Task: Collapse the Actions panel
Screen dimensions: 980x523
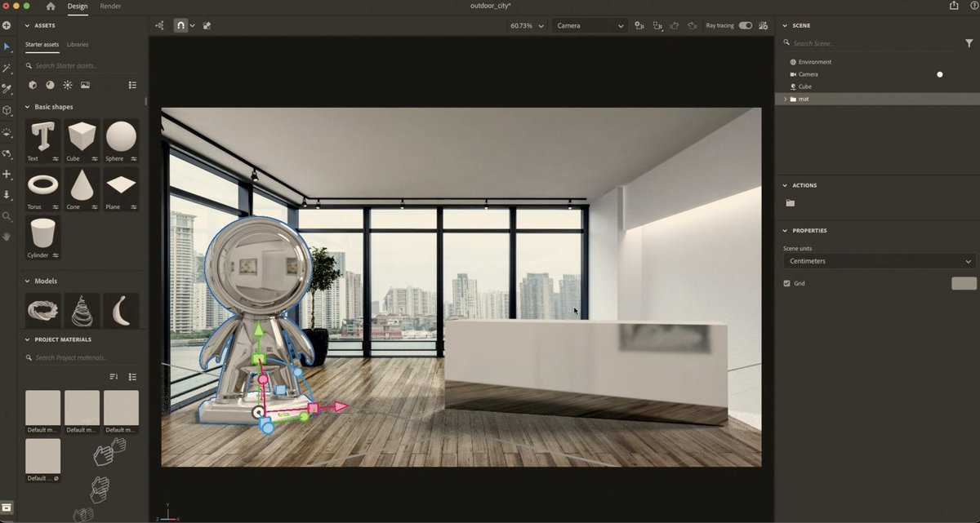Action: [x=785, y=185]
